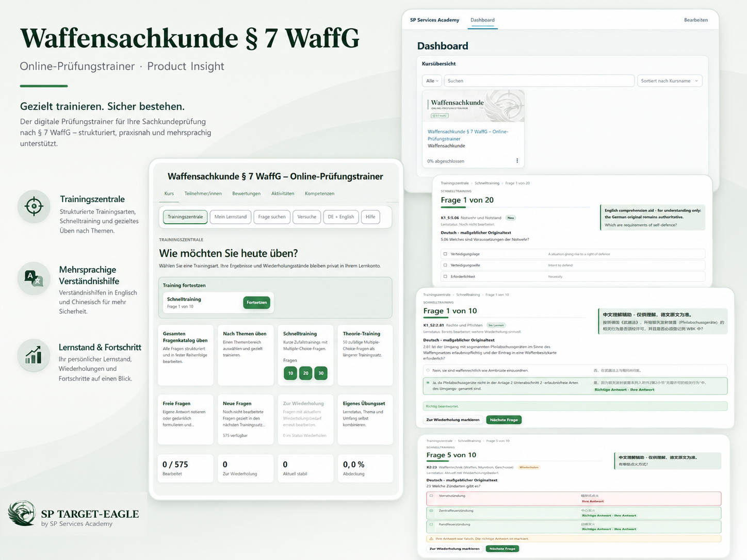Tick the Verteidigungslage checkbox
The width and height of the screenshot is (747, 560).
pyautogui.click(x=445, y=254)
